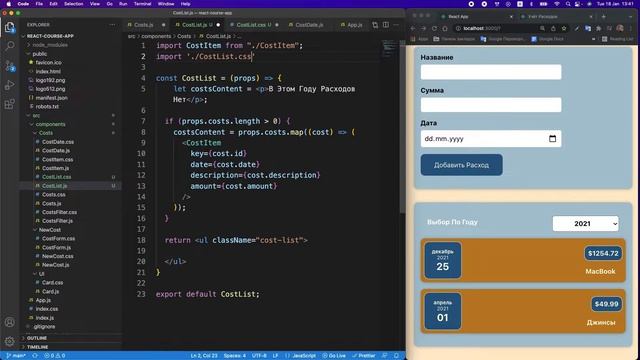Image resolution: width=640 pixels, height=360 pixels.
Task: Open the Source Control view
Action: (x=9, y=66)
